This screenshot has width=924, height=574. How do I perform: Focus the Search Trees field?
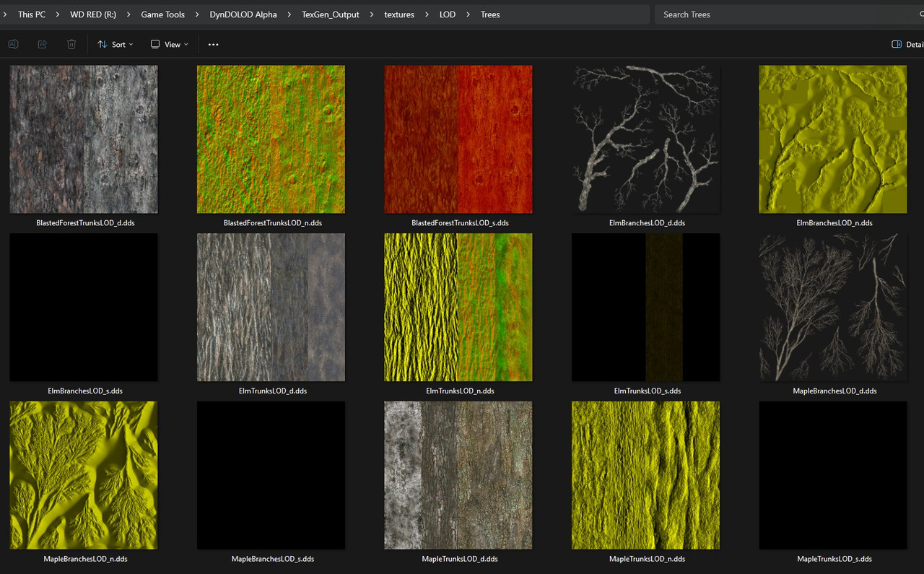click(787, 14)
